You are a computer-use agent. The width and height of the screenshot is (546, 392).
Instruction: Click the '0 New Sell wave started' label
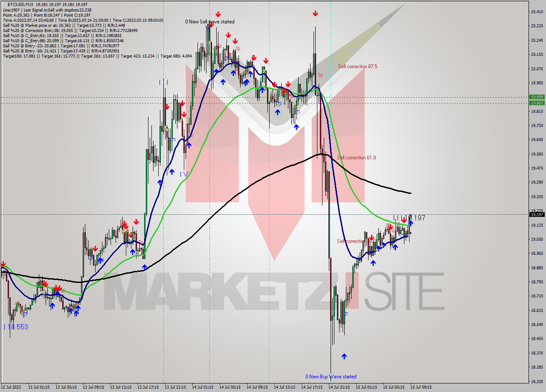click(209, 22)
